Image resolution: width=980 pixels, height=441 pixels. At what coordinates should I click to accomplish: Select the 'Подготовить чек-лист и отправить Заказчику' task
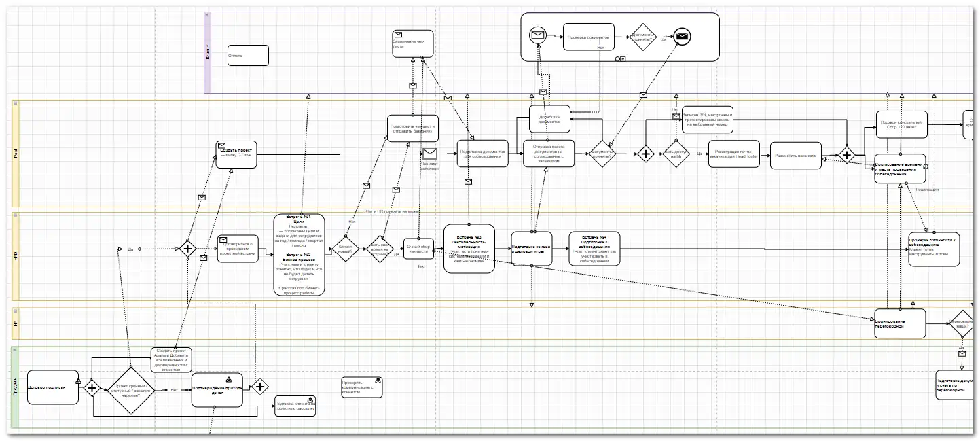coord(413,128)
